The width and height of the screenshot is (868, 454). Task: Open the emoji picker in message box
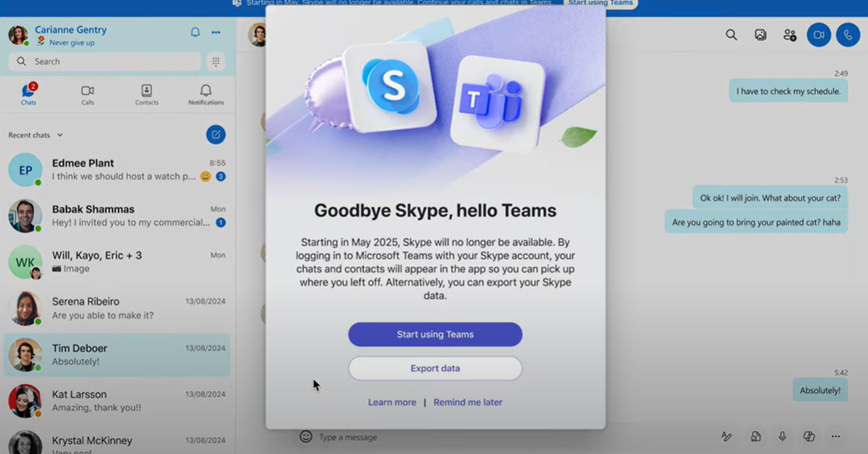coord(306,436)
